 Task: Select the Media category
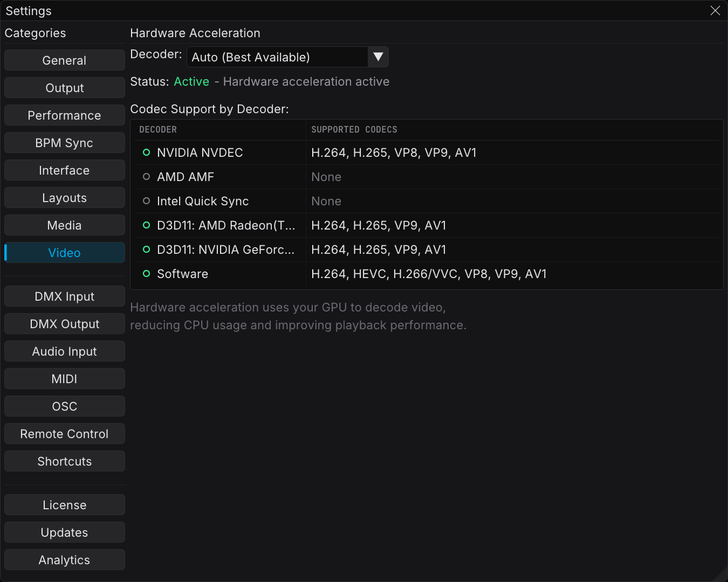coord(65,225)
